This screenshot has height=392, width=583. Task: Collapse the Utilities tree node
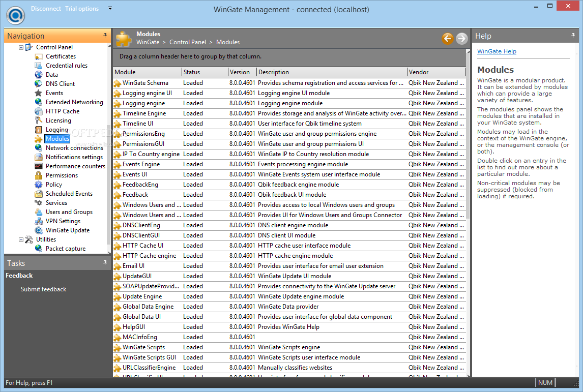pyautogui.click(x=21, y=239)
